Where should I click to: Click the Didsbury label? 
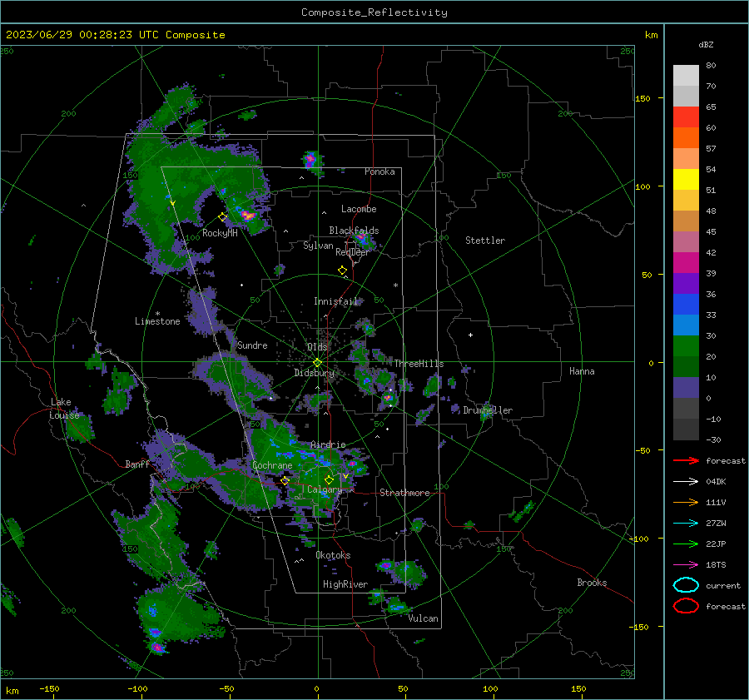pyautogui.click(x=314, y=373)
